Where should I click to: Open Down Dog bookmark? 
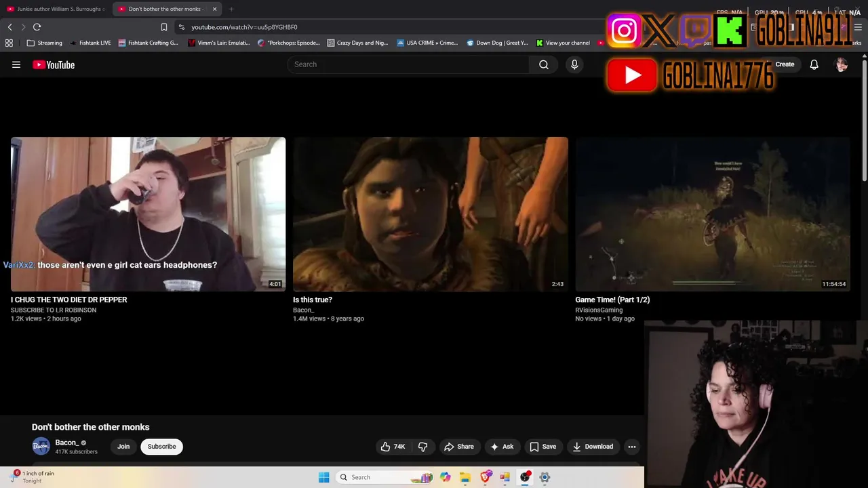(x=498, y=43)
